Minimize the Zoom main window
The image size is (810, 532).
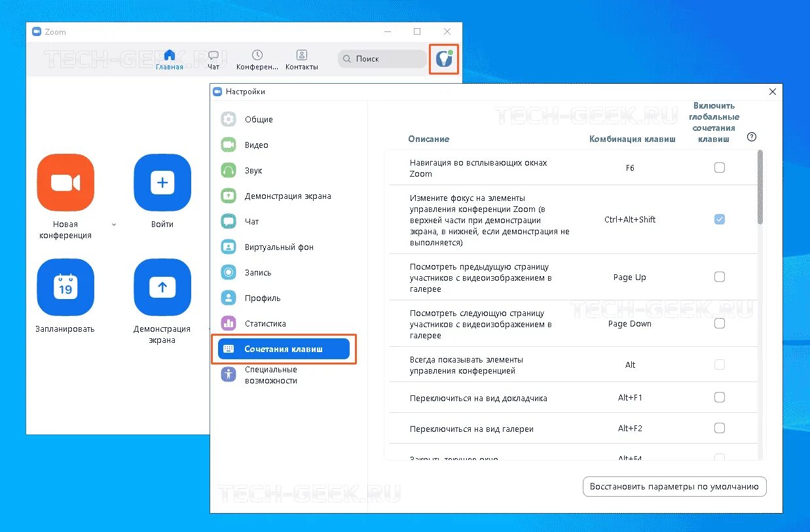[x=387, y=31]
